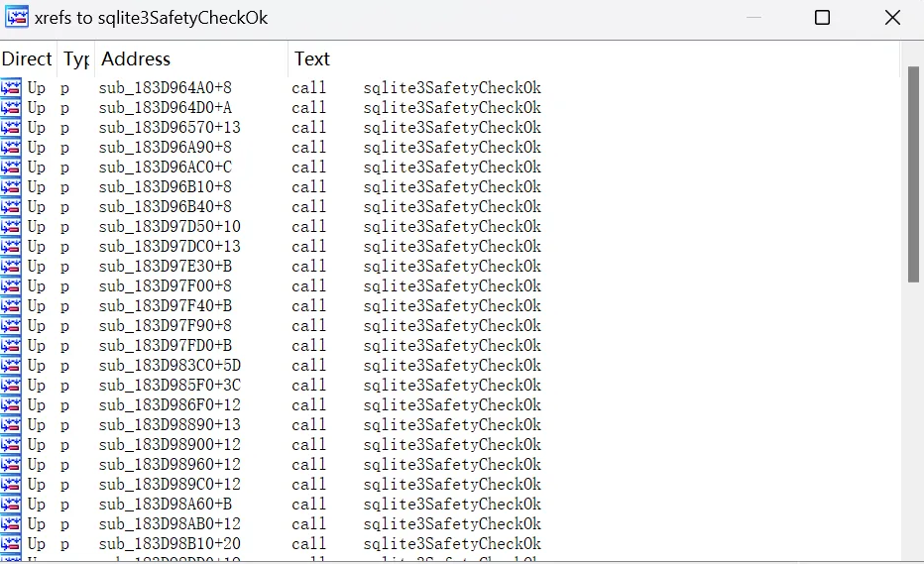Click the xref icon for sub_183D989C0+12 row
Viewport: 924px width, 564px height.
(11, 484)
